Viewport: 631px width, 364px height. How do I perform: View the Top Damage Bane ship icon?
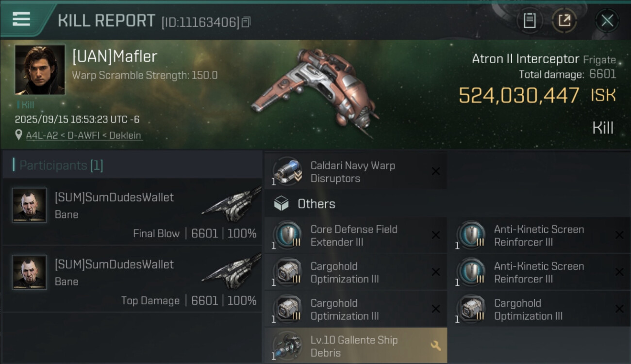(x=232, y=271)
